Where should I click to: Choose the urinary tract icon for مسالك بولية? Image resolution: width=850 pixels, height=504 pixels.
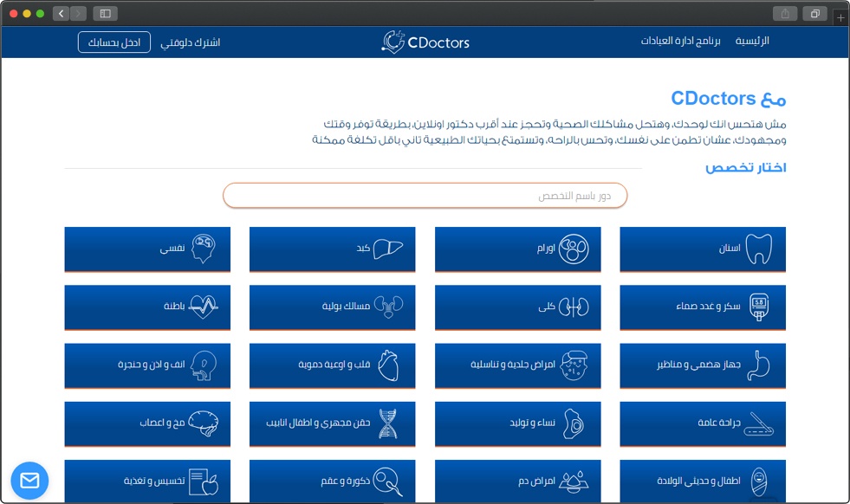coord(389,307)
